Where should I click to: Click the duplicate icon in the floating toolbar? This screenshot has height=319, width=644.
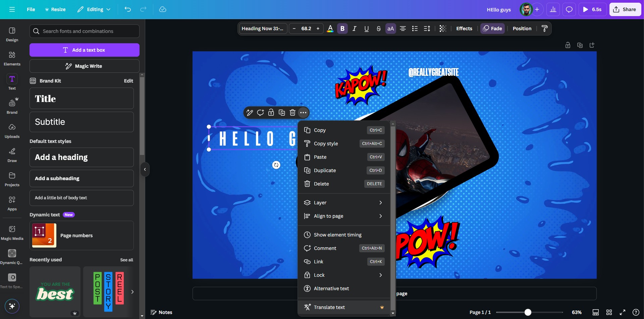[x=282, y=113]
